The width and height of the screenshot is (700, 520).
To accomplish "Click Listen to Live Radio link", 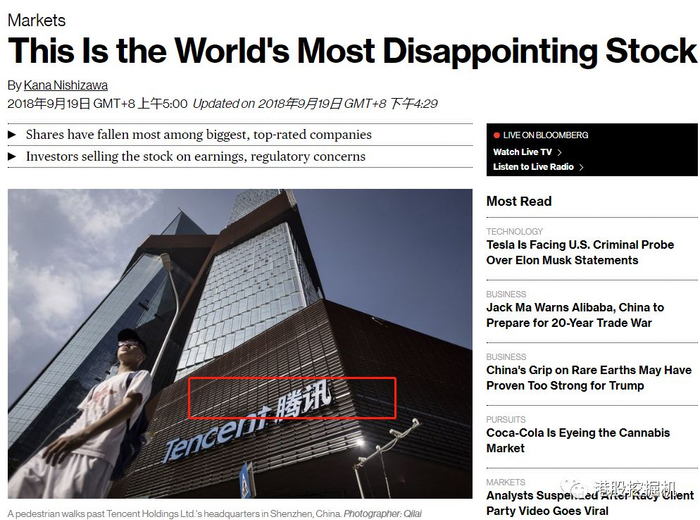I will [x=533, y=167].
